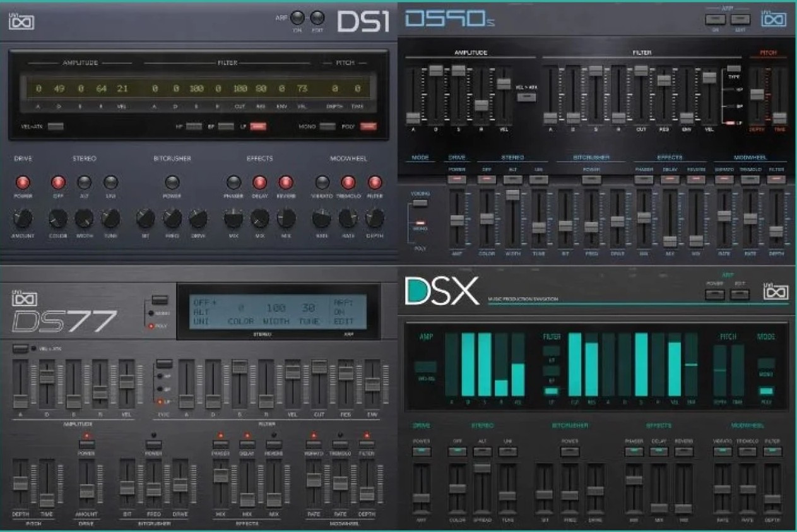Screen dimensions: 797x532
Task: Click the UVI logo on DS1 panel
Action: pyautogui.click(x=21, y=21)
